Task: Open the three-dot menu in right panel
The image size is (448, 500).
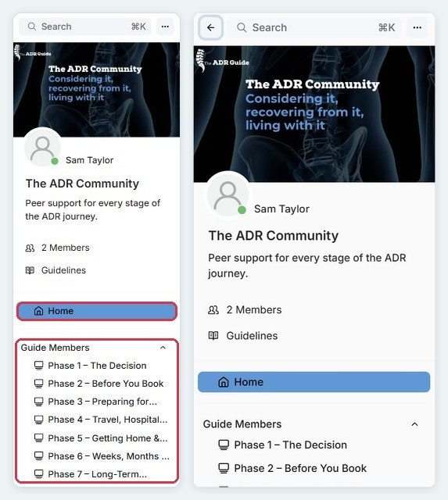Action: click(417, 28)
